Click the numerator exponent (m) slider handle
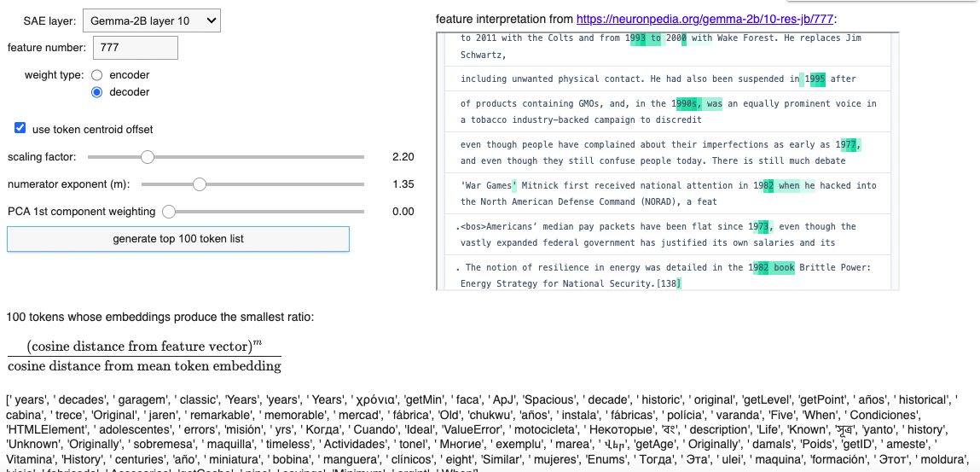 tap(199, 184)
